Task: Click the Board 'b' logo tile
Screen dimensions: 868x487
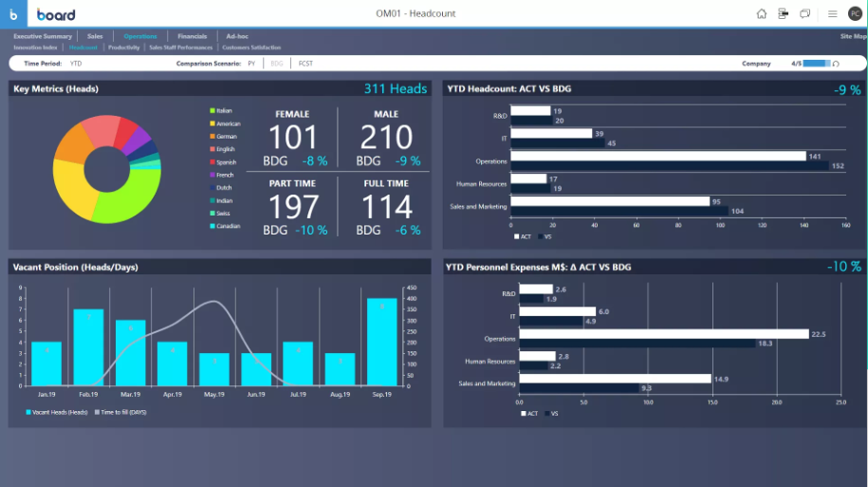Action: 13,14
